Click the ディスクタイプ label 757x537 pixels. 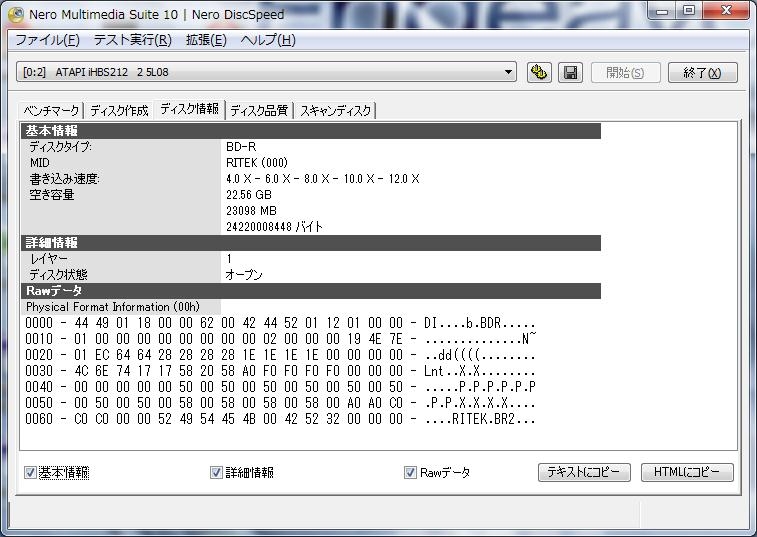[60, 147]
